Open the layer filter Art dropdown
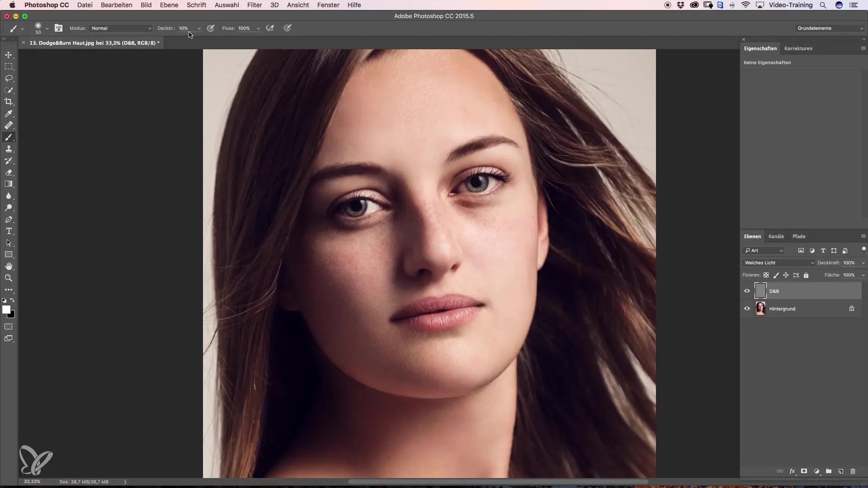Screen dimensions: 868x488 (764, 250)
